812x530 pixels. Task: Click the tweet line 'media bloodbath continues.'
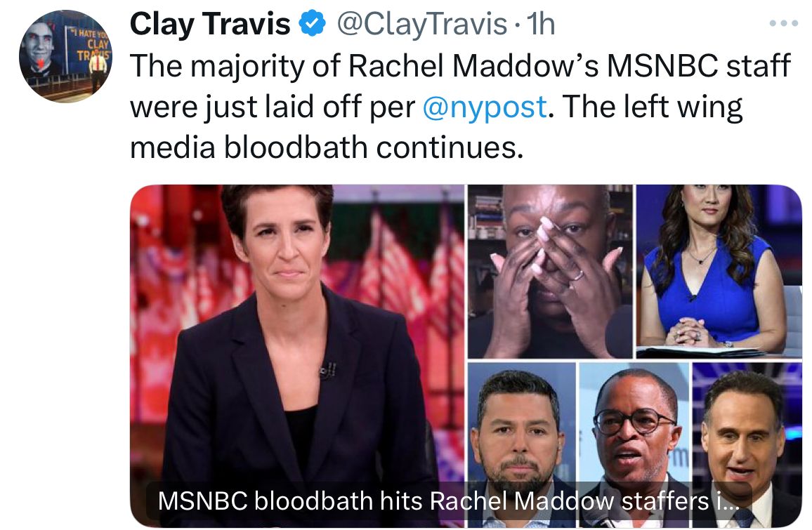click(x=327, y=147)
